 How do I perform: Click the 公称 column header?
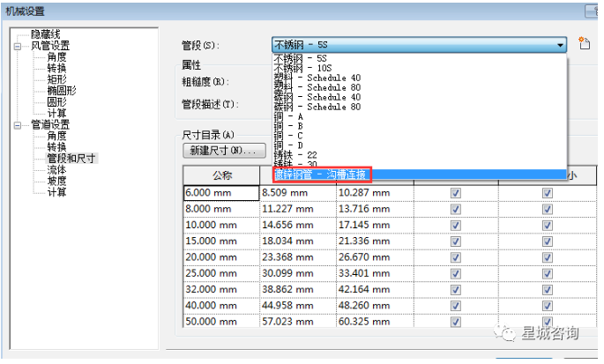click(222, 175)
